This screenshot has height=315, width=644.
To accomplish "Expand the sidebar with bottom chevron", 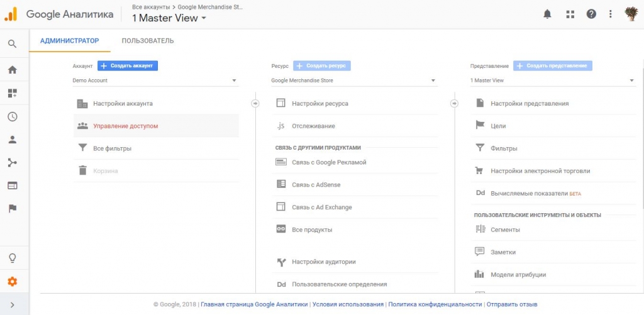I will tap(13, 305).
